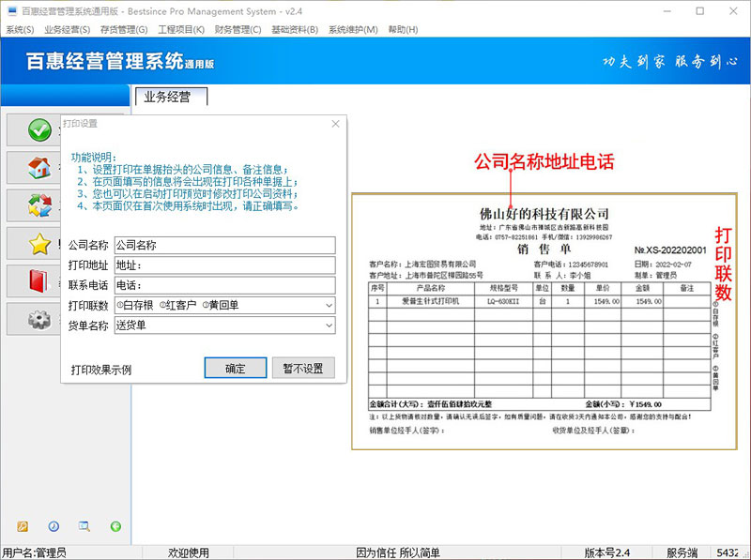Click the 打印效果示例 label
This screenshot has width=751, height=560.
(101, 370)
